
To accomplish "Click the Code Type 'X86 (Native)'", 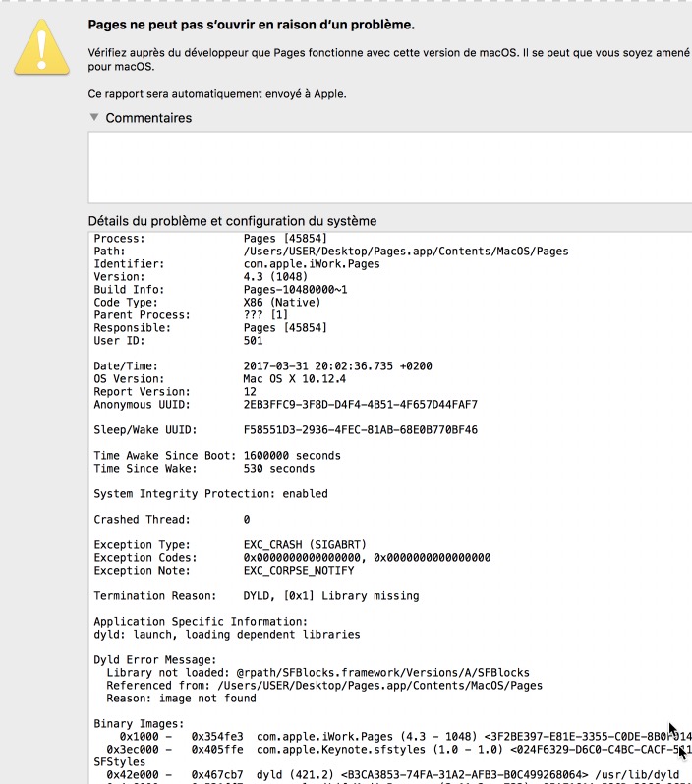I will coord(282,303).
